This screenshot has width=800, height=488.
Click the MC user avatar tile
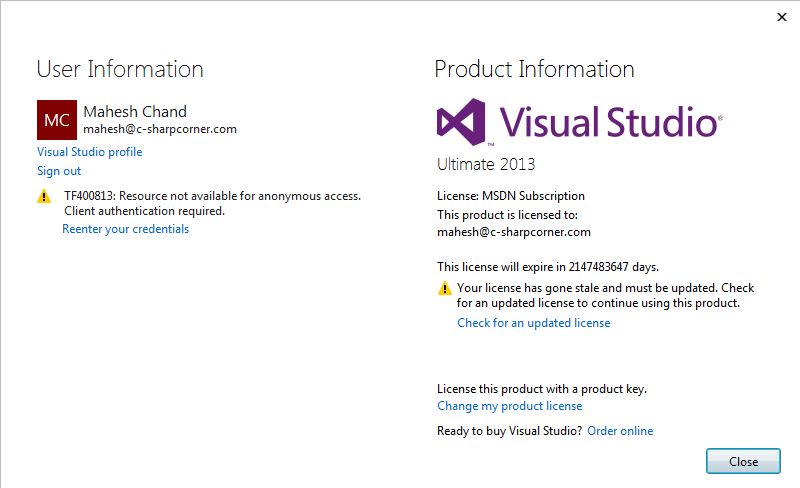pos(57,120)
